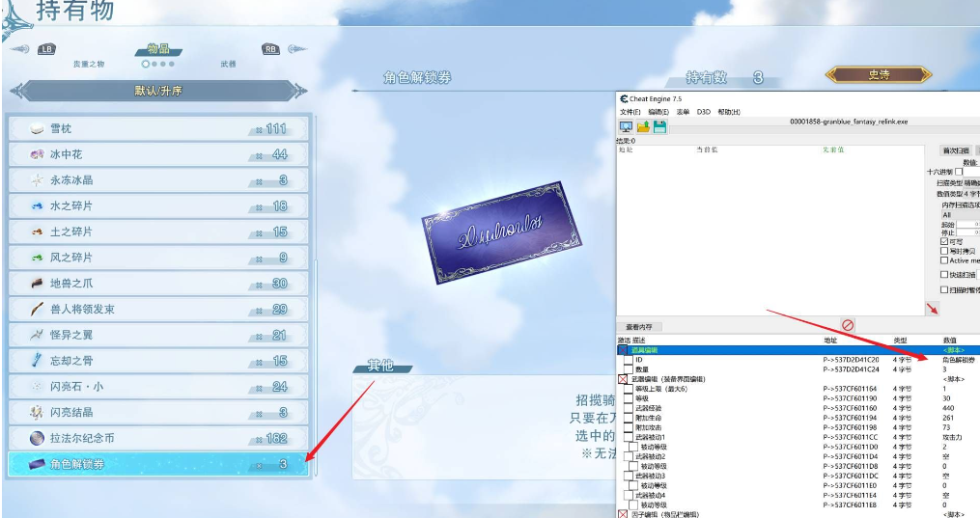Open the D3D menu
This screenshot has width=980, height=518.
[x=703, y=112]
